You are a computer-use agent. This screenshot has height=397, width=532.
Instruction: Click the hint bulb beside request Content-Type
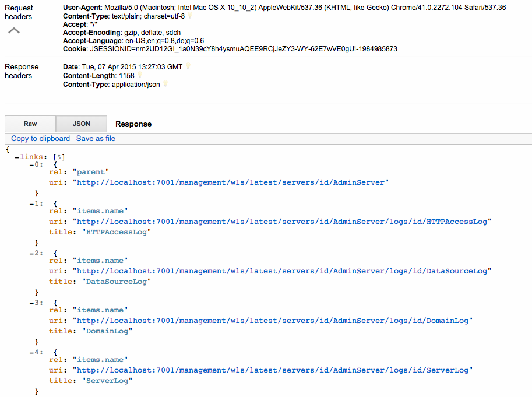[190, 16]
